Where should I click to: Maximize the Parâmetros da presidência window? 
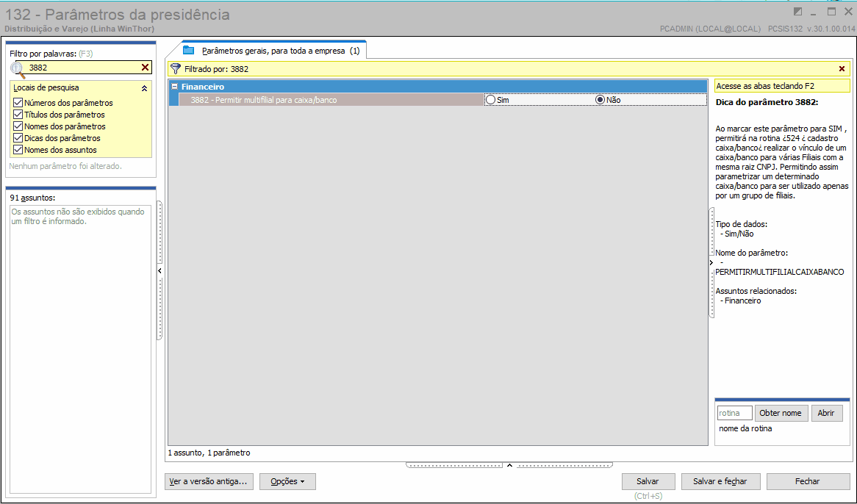[x=832, y=12]
